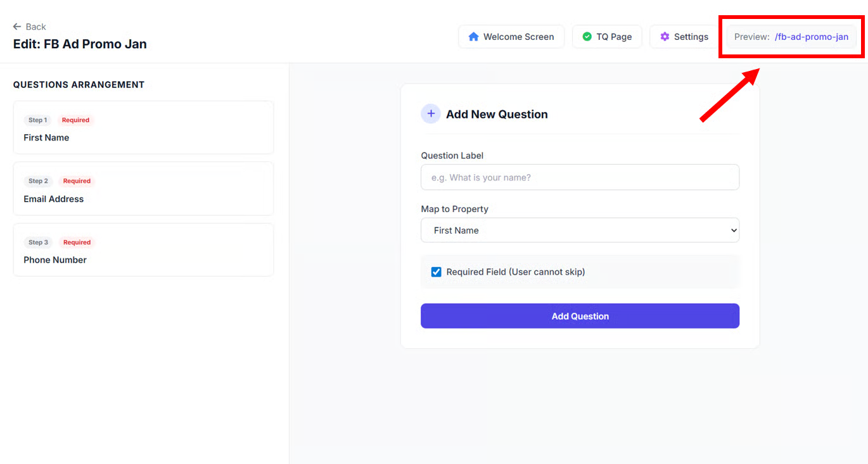Open the /fb-ad-promo-jan preview link
Screen dimensions: 868x464
pos(811,37)
